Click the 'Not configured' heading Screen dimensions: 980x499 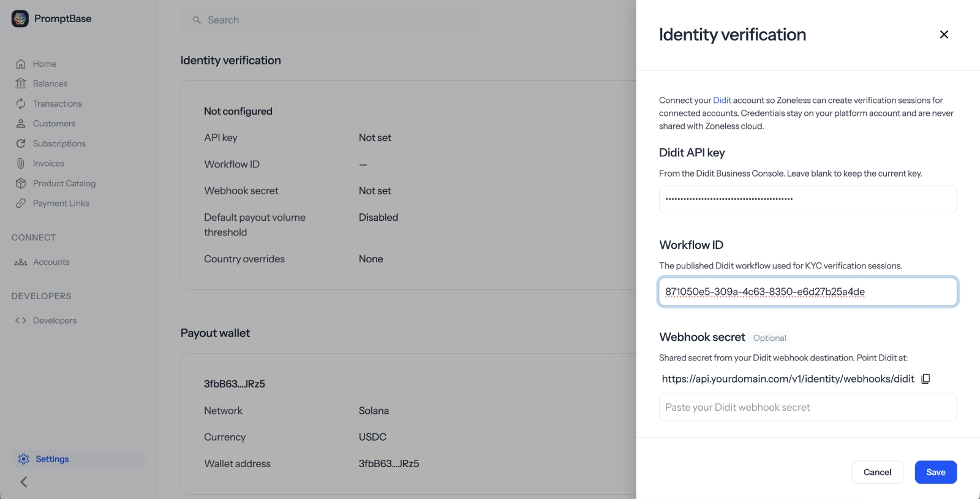[x=238, y=111]
